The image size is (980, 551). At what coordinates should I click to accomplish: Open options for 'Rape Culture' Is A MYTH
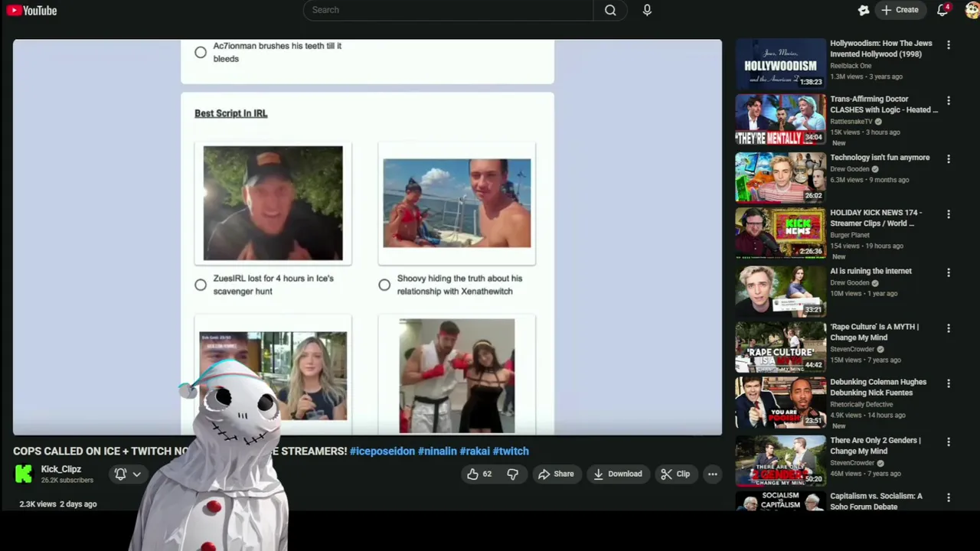(x=949, y=328)
